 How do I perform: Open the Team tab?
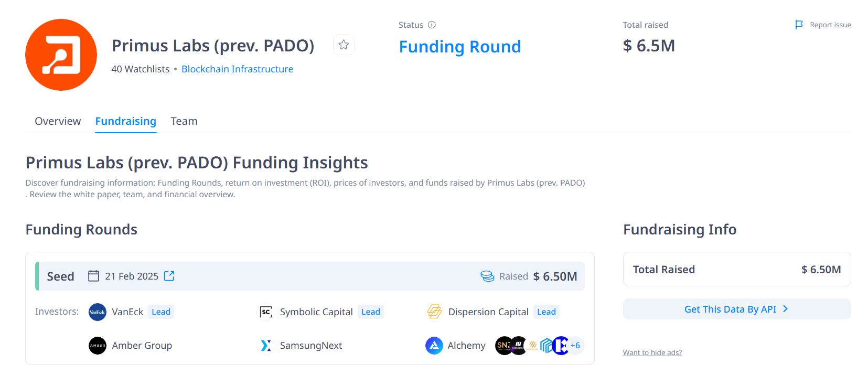[184, 121]
